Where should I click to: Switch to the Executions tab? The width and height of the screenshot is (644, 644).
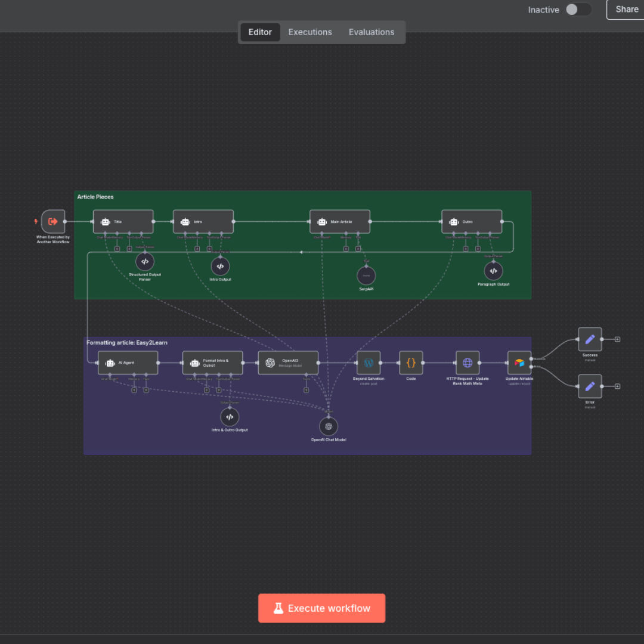310,32
